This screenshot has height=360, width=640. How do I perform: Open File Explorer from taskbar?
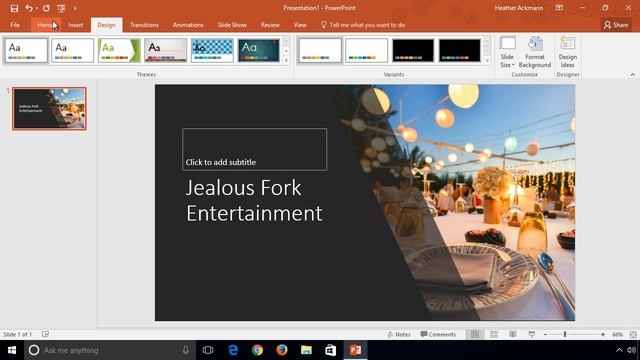pyautogui.click(x=306, y=350)
